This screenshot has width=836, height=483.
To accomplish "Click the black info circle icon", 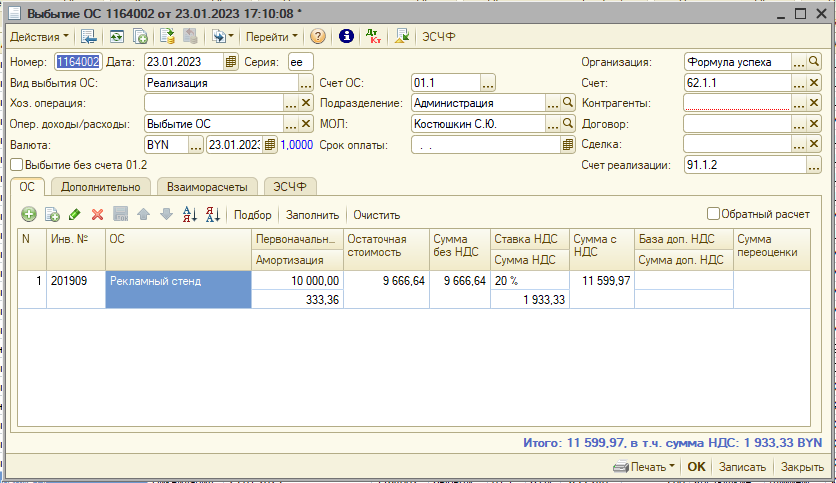I will pyautogui.click(x=347, y=36).
